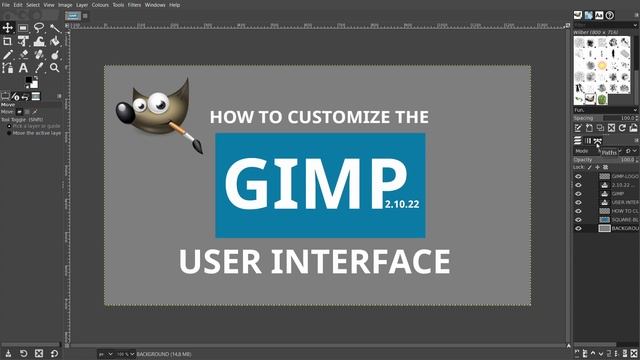Select the Fuzzy Select magic wand tool
The image size is (640, 360).
click(x=55, y=28)
